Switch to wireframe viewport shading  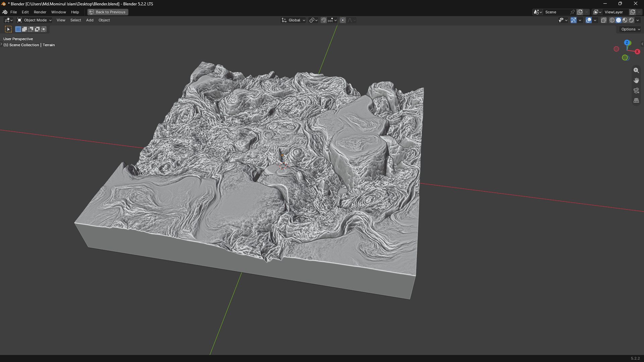[612, 20]
